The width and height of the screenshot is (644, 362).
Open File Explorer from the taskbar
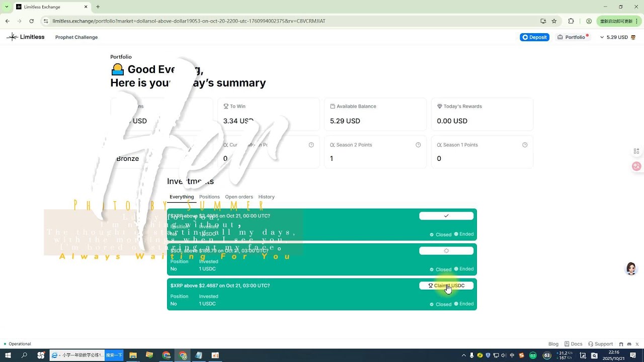[x=133, y=355]
